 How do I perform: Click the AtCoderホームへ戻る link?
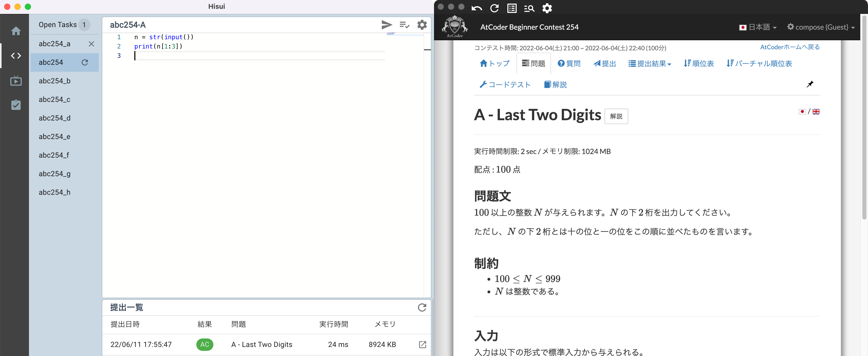(789, 47)
